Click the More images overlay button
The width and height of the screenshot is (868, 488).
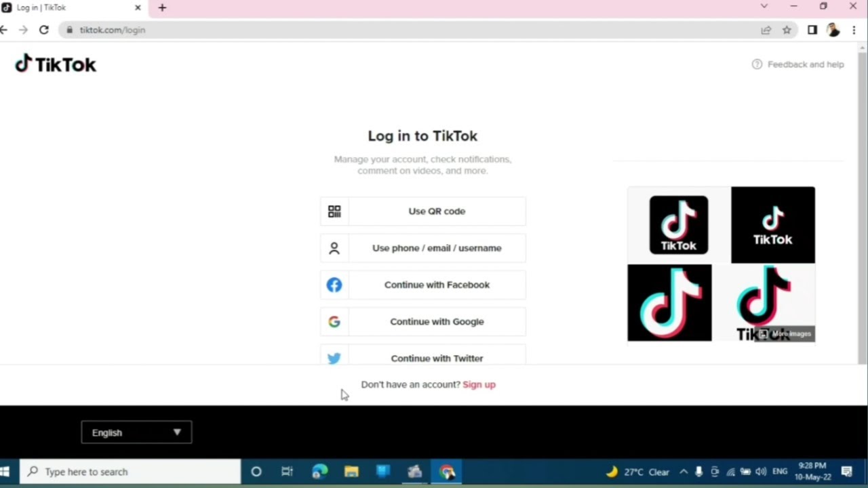(785, 333)
